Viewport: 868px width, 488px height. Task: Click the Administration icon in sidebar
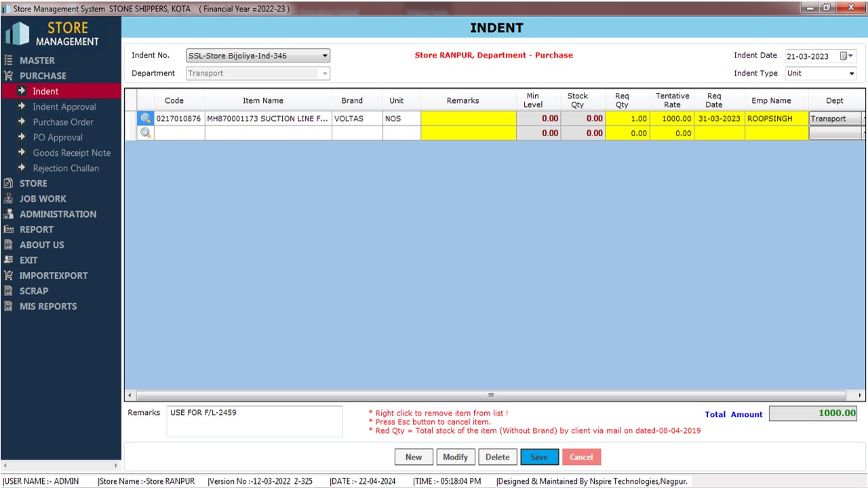8,214
